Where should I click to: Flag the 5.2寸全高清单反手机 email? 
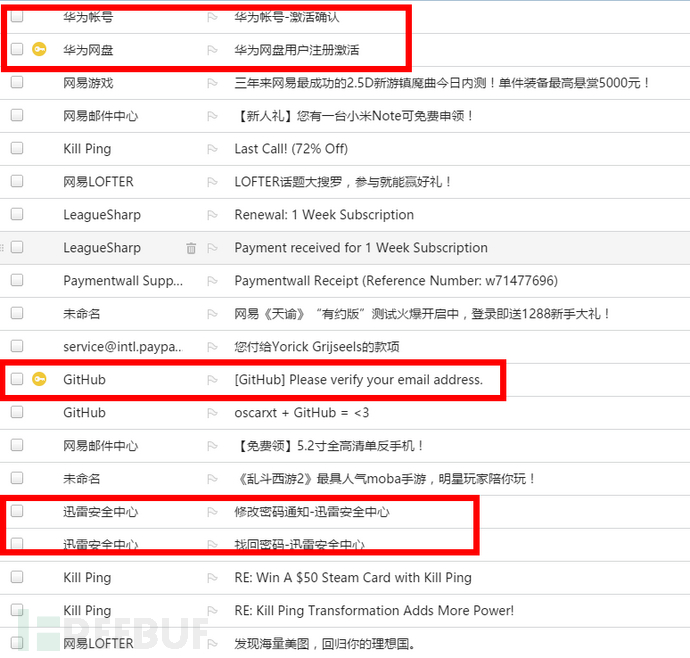[212, 446]
